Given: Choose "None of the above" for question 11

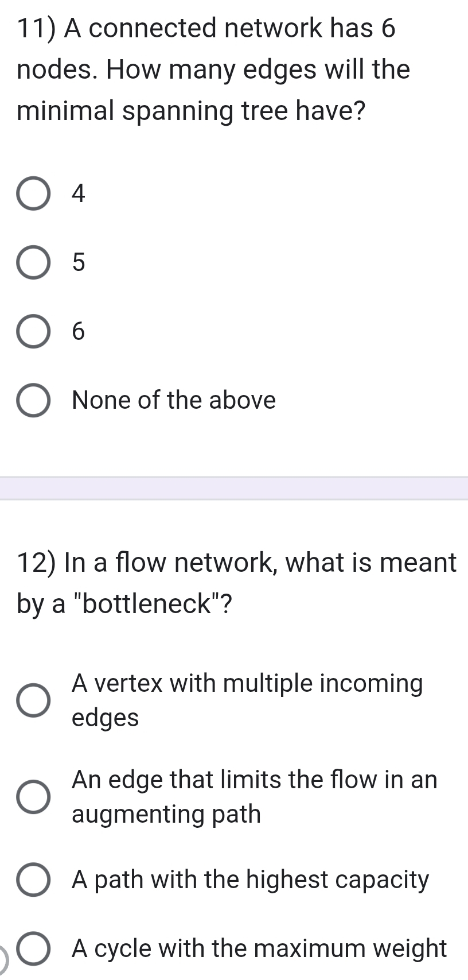Looking at the screenshot, I should (x=33, y=400).
